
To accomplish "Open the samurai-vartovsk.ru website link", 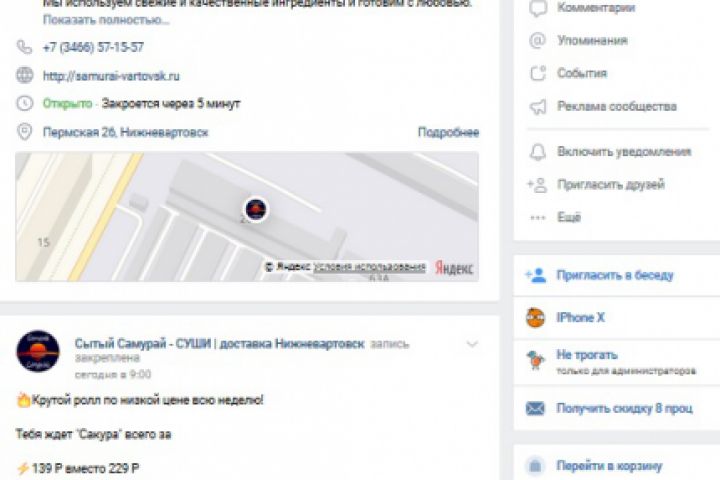I will [111, 76].
